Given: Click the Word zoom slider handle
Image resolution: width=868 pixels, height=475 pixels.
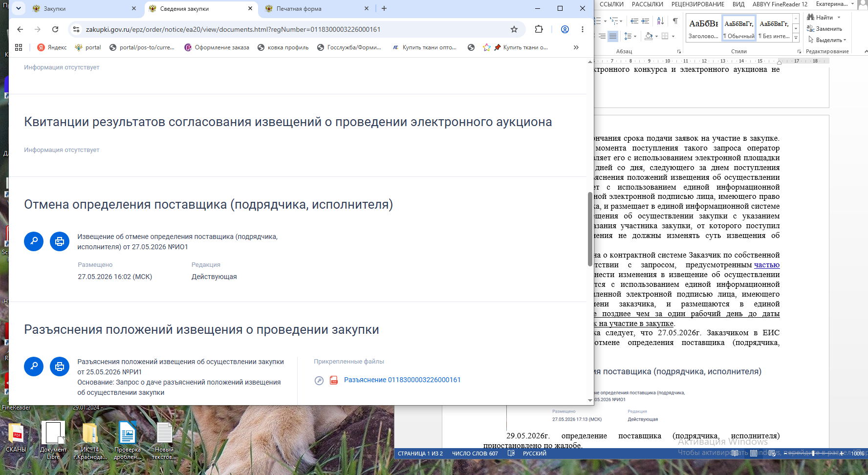Looking at the screenshot, I should pos(813,453).
